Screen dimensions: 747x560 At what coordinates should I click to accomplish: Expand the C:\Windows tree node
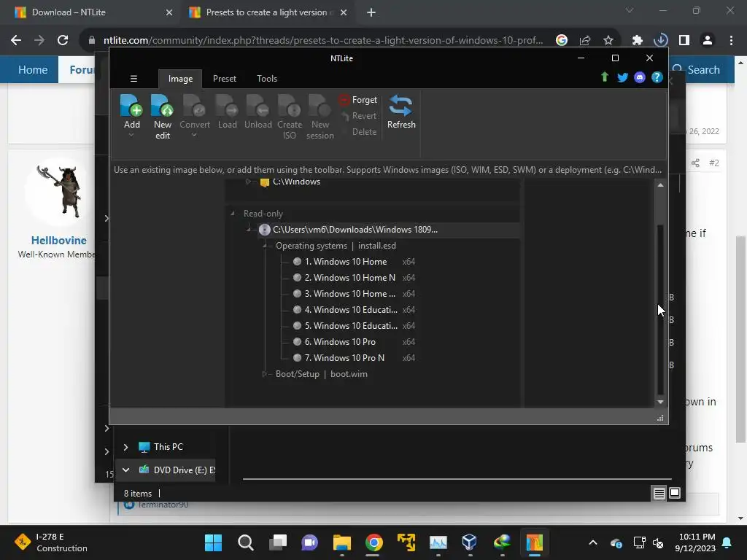[248, 182]
